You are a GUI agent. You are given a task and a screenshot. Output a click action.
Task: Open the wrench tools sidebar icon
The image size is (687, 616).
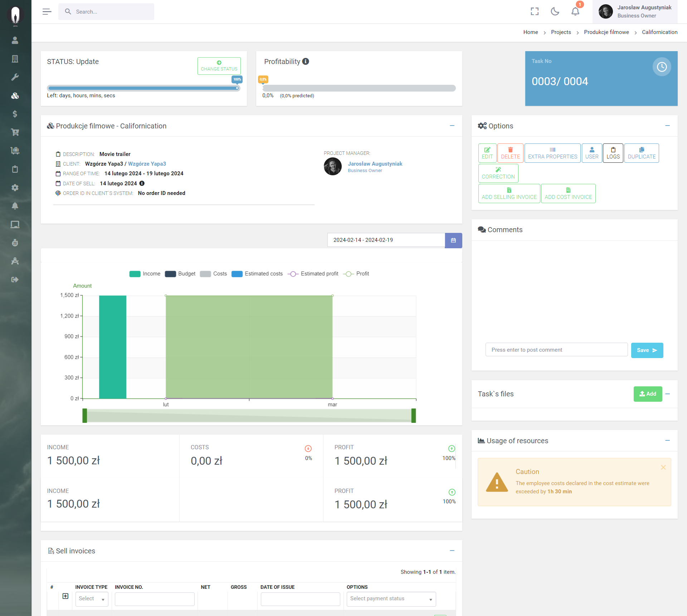coord(15,77)
